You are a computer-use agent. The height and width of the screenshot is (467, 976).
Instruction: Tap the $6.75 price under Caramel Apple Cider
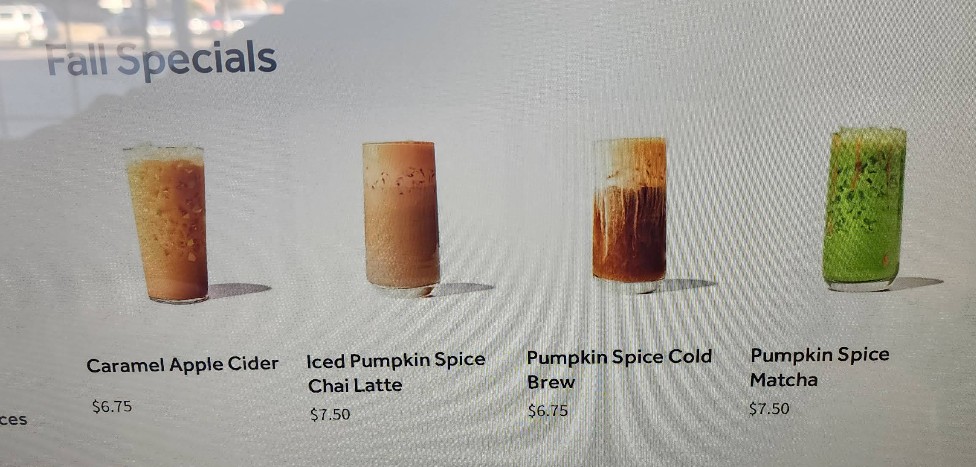coord(112,407)
